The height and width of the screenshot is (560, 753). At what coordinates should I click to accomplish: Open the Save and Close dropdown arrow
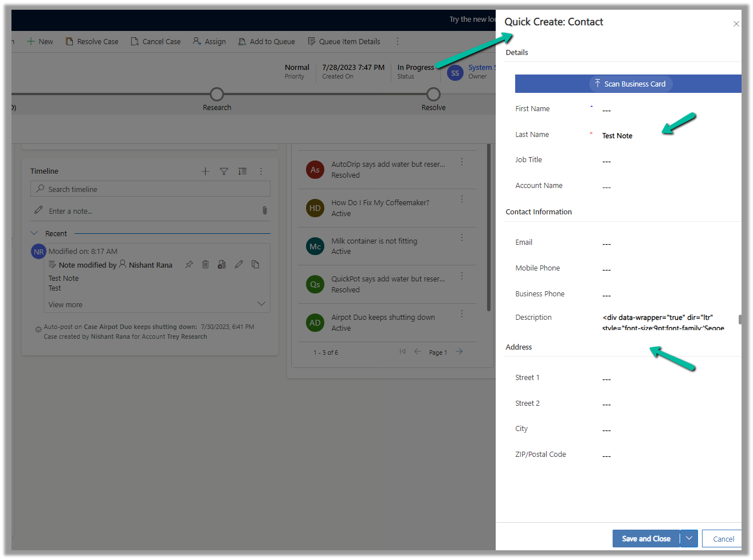coord(689,539)
